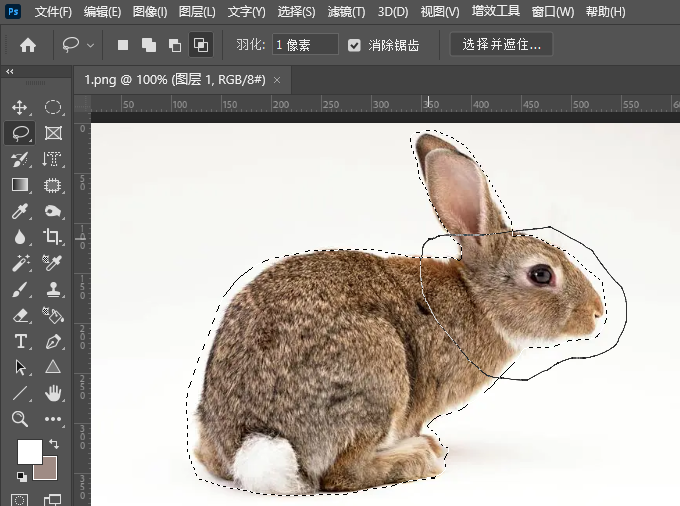Click the 选择并遮住... button

(x=501, y=45)
